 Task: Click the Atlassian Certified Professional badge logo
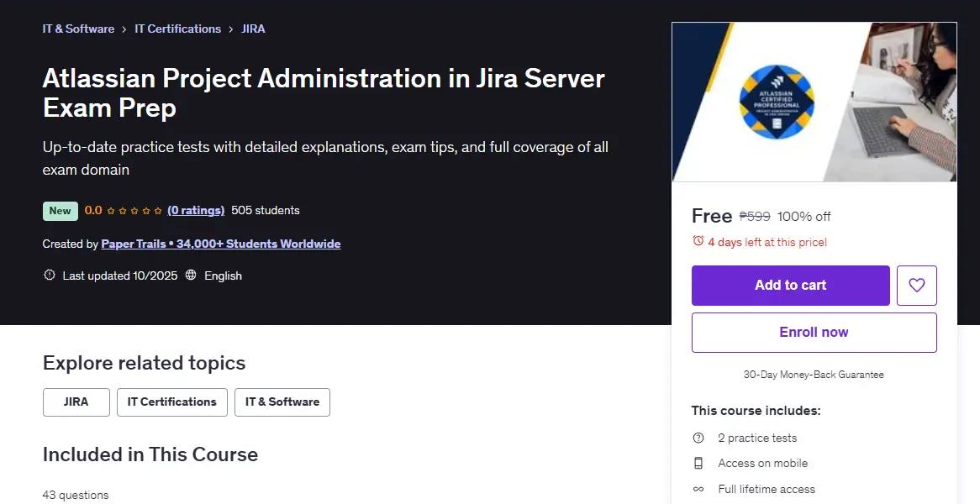pyautogui.click(x=777, y=102)
